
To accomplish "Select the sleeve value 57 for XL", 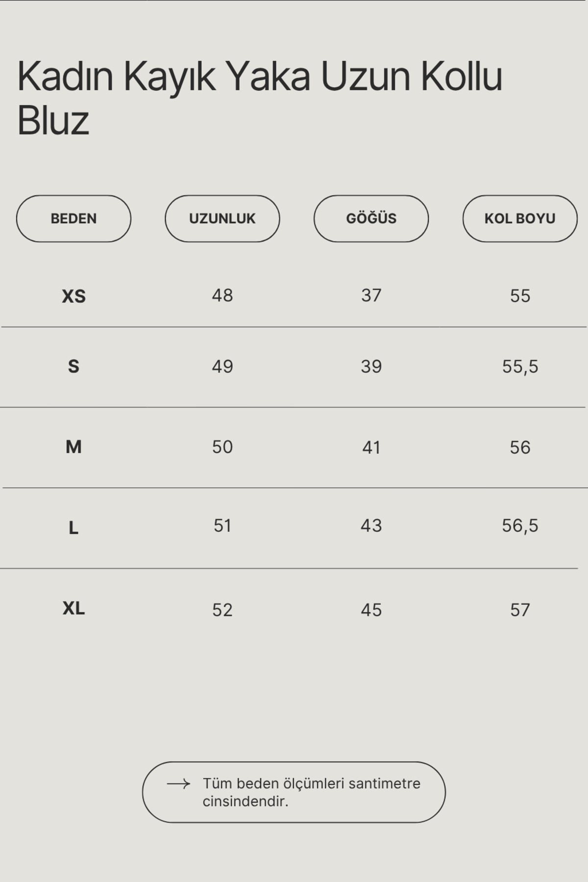I will click(x=520, y=610).
